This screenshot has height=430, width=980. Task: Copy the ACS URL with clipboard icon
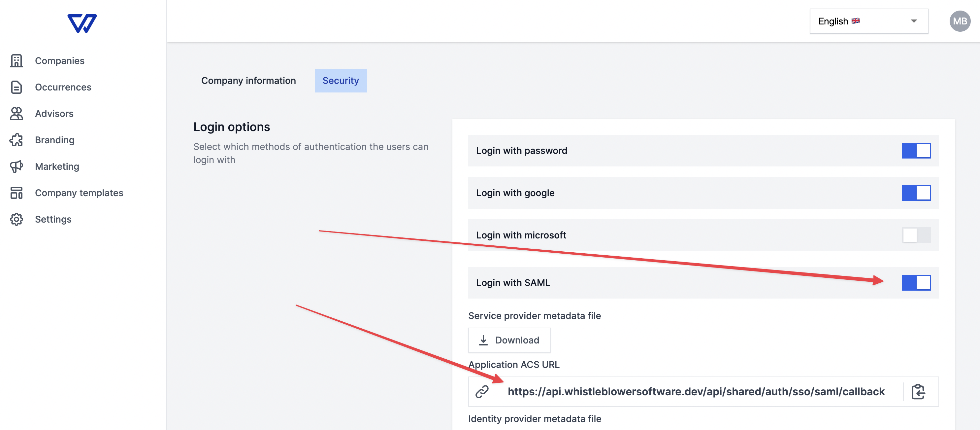click(918, 392)
